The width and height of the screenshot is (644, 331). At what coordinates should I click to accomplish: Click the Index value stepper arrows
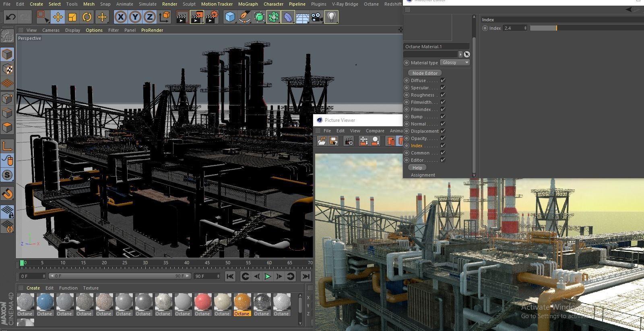525,28
